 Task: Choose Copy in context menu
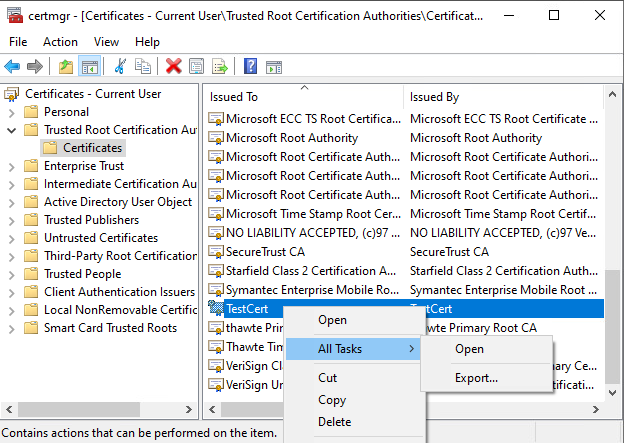pyautogui.click(x=355, y=400)
